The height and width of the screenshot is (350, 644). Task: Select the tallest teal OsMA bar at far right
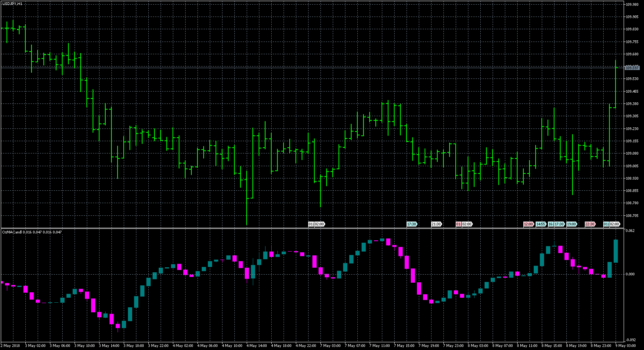[x=616, y=251]
